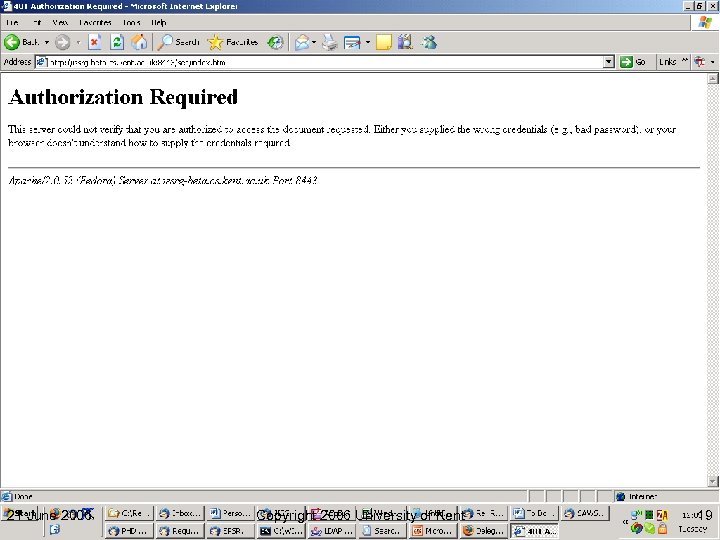Click the system clock in the tray
This screenshot has height=540, width=720.
tap(695, 515)
